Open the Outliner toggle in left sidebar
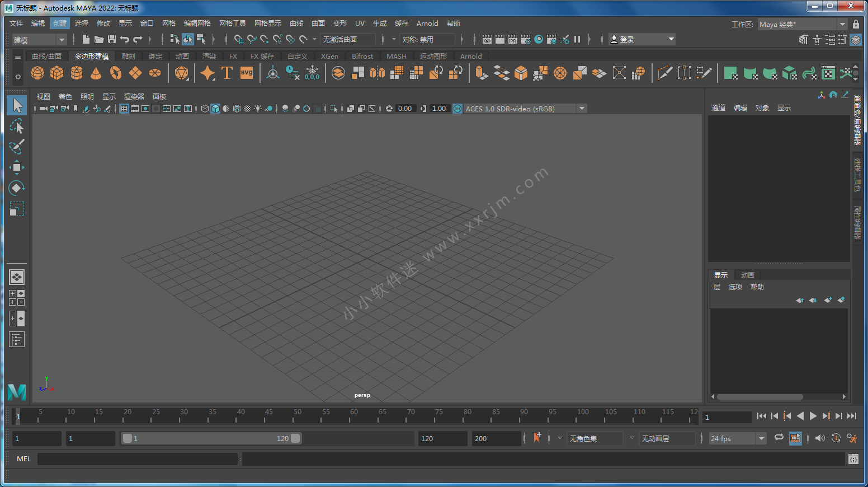 [x=17, y=339]
